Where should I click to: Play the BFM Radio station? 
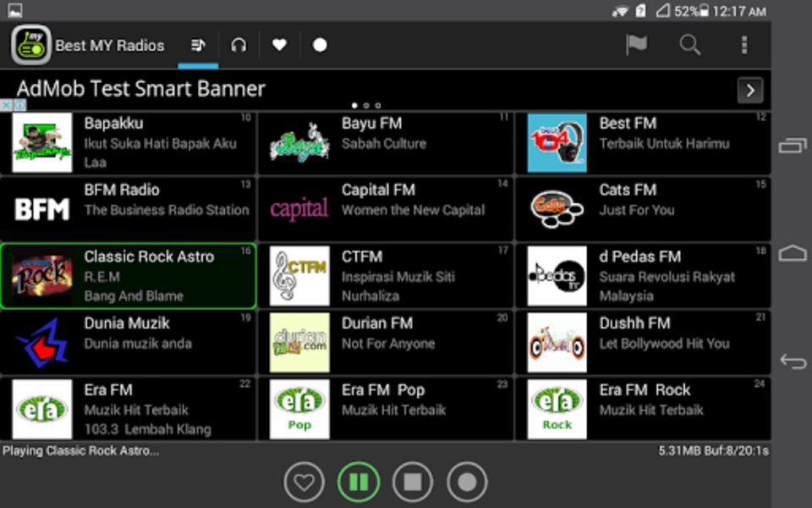(128, 209)
